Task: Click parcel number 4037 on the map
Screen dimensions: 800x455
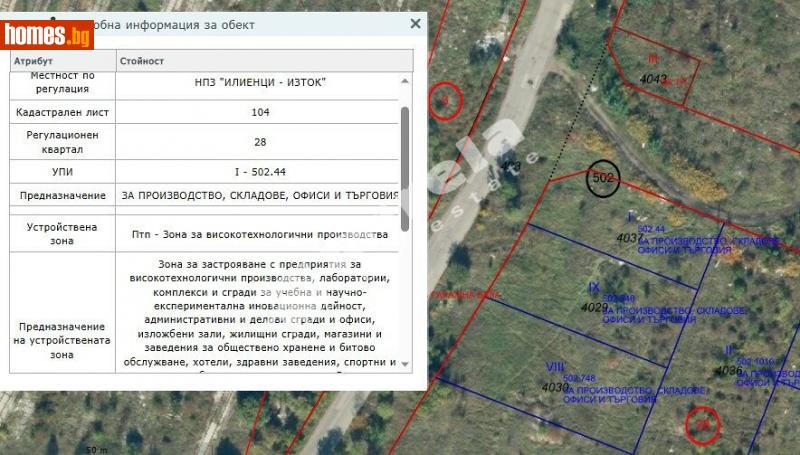Action: (628, 238)
